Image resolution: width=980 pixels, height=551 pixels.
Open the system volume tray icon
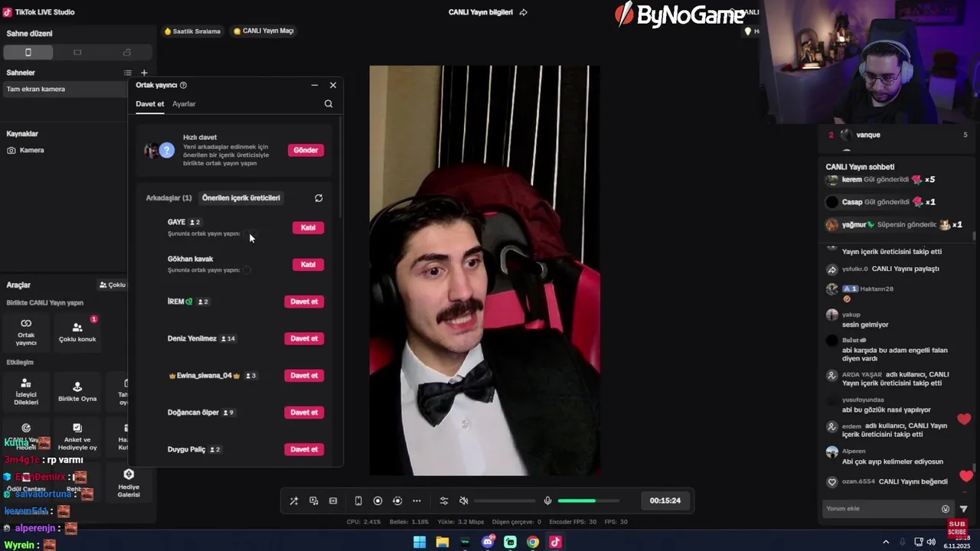[x=931, y=542]
